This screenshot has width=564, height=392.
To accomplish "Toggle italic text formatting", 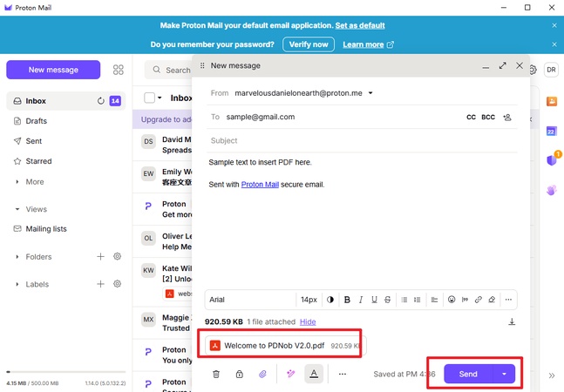I will pyautogui.click(x=360, y=300).
